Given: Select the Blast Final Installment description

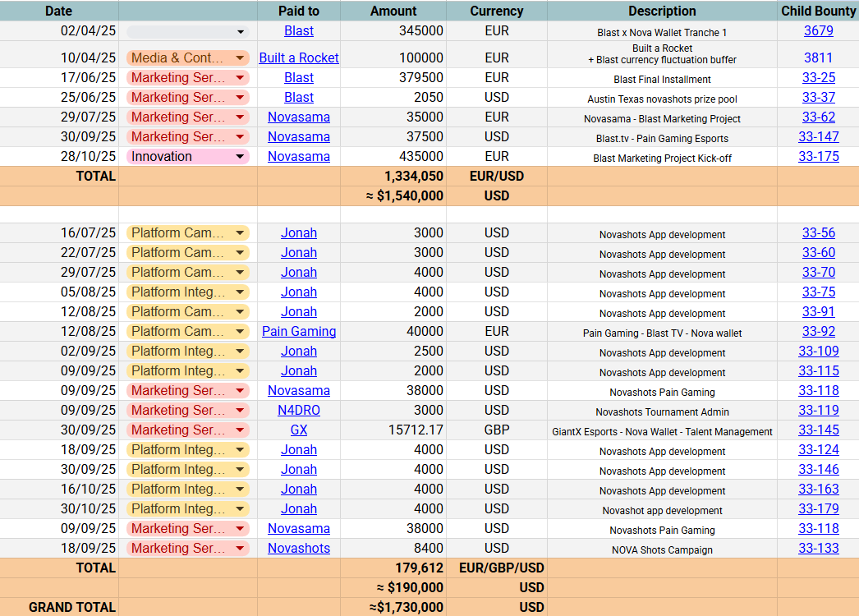Looking at the screenshot, I should coord(662,79).
